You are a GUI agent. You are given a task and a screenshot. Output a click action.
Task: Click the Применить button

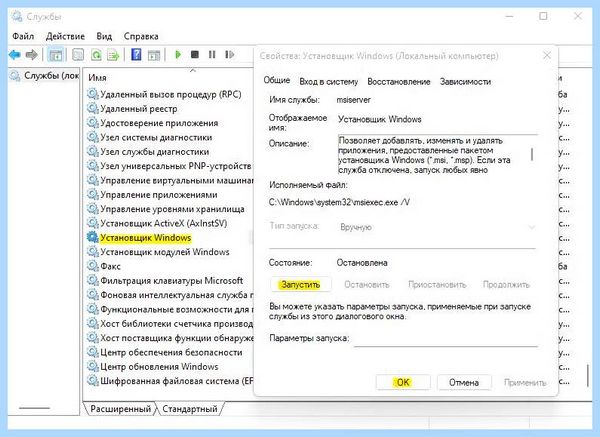coord(525,382)
